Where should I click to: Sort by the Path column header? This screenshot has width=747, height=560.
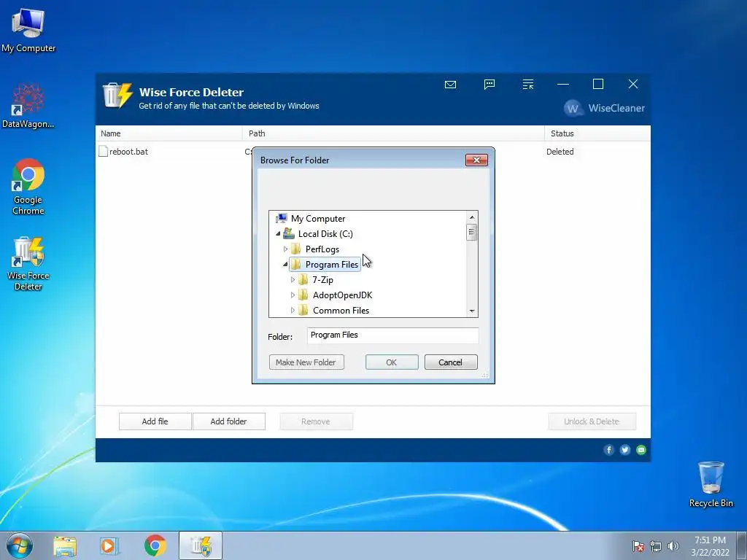393,133
